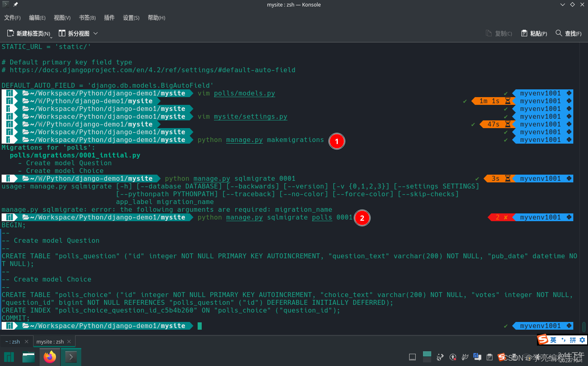This screenshot has width=588, height=366.
Task: Click the 'DEFAULT_AUTO_FIELD' line
Action: click(108, 85)
